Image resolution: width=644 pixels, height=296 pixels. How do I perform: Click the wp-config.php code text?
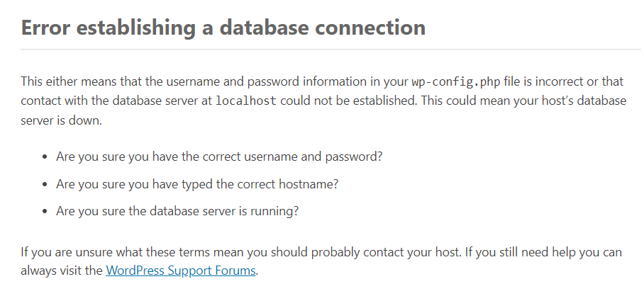pyautogui.click(x=456, y=81)
